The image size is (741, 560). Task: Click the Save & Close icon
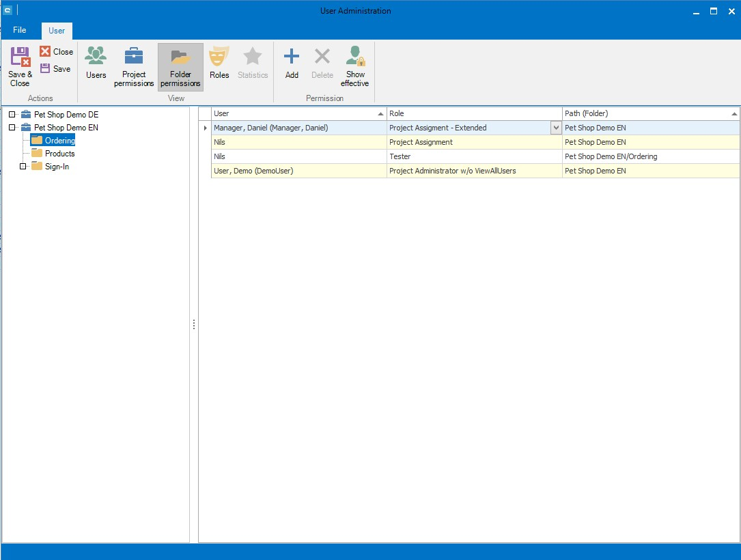coord(20,66)
